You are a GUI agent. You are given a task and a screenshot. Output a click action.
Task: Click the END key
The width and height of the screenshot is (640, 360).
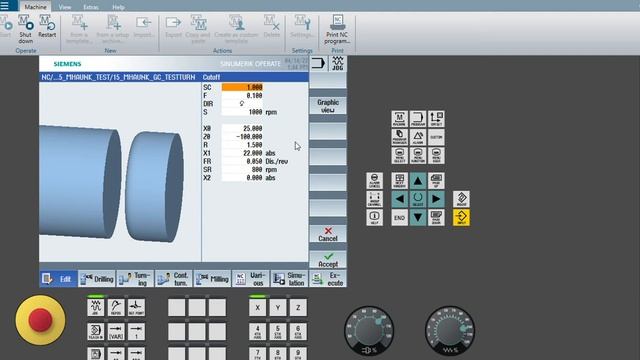point(399,218)
